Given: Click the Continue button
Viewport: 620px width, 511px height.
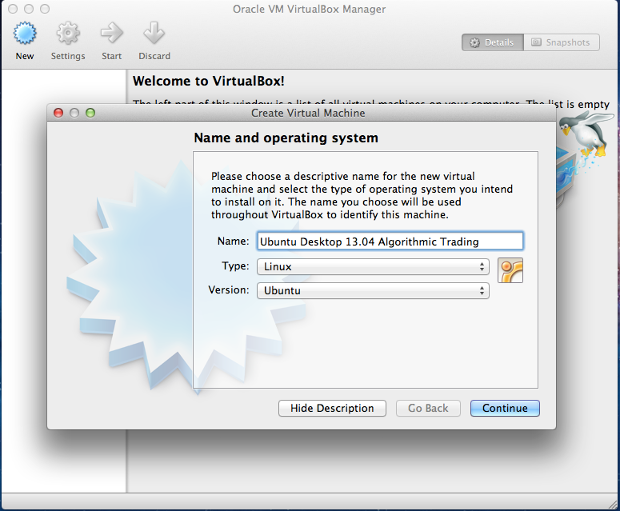Looking at the screenshot, I should (x=505, y=408).
